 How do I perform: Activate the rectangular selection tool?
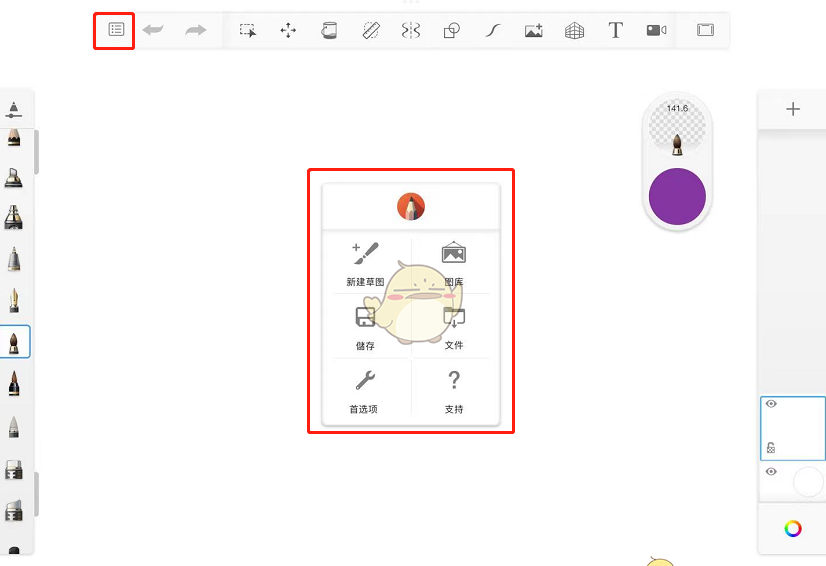(x=248, y=30)
